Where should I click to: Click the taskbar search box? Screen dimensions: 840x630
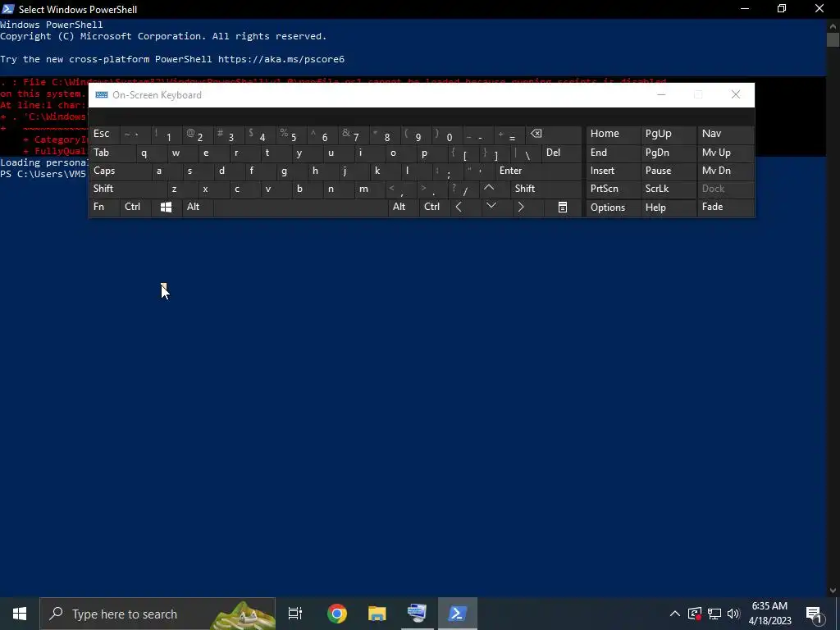pos(158,614)
